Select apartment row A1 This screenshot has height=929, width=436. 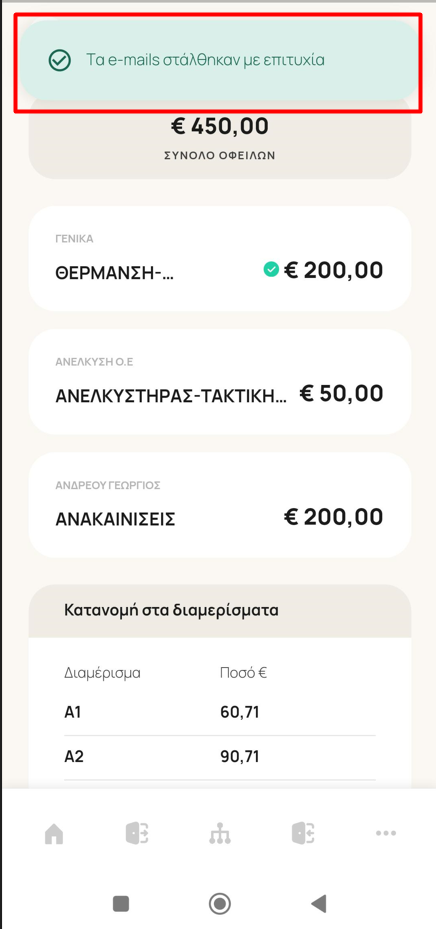(220, 712)
